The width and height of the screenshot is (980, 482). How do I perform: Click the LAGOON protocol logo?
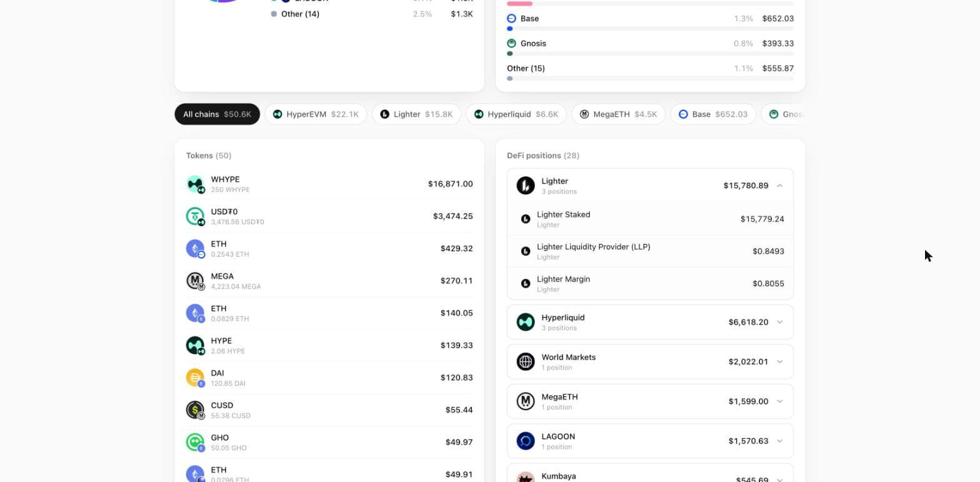[x=526, y=441]
